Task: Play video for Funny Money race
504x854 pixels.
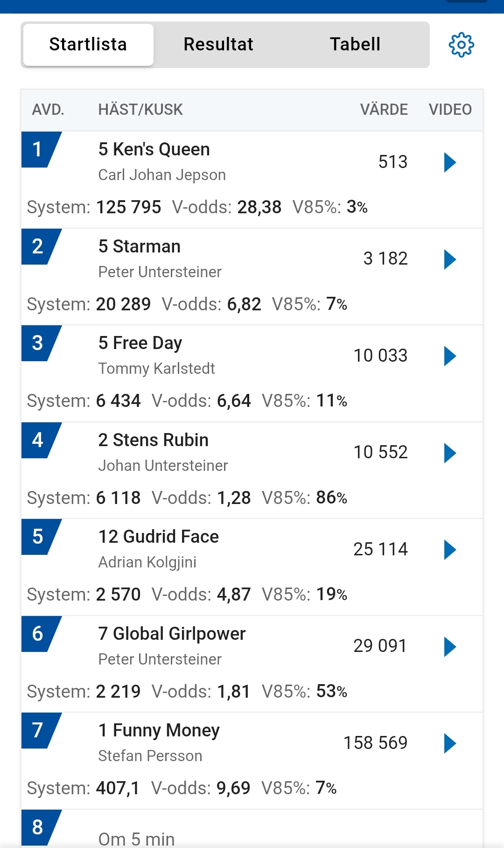Action: [x=450, y=743]
